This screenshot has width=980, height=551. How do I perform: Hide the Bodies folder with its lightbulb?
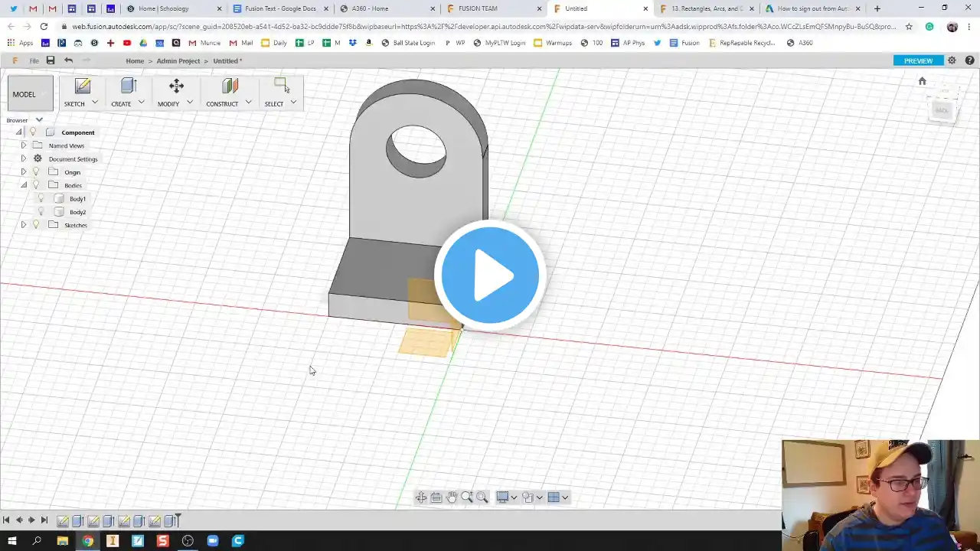[36, 185]
